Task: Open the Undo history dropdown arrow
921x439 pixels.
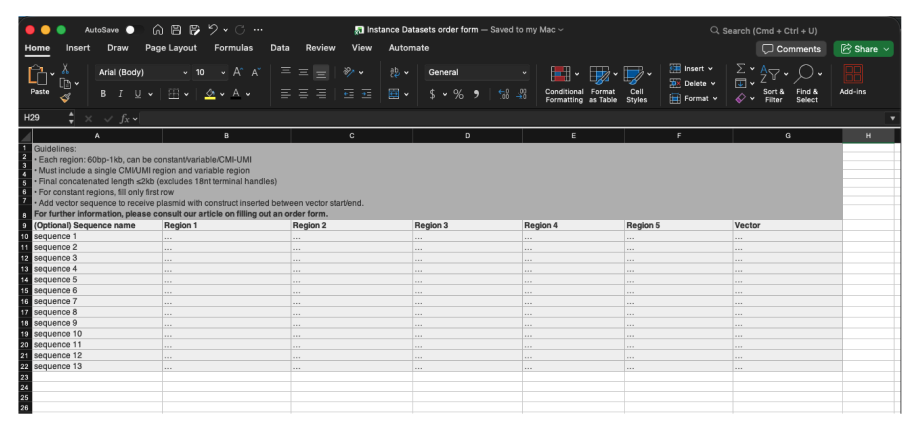Action: pyautogui.click(x=226, y=30)
